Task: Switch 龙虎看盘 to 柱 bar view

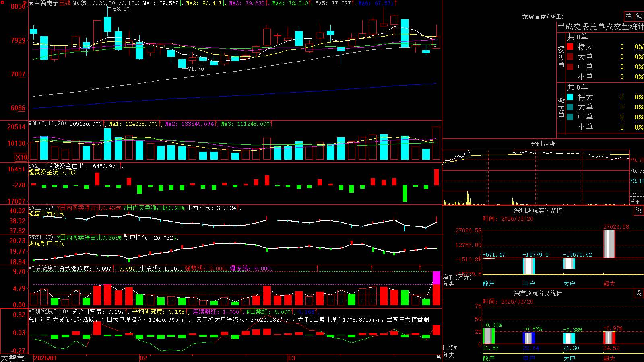Action: (x=629, y=16)
